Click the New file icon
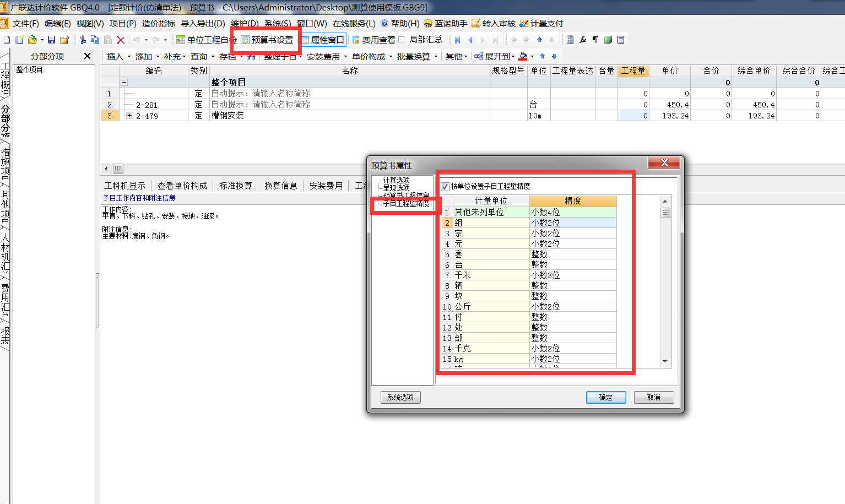Viewport: 845px width, 504px height. (7, 40)
